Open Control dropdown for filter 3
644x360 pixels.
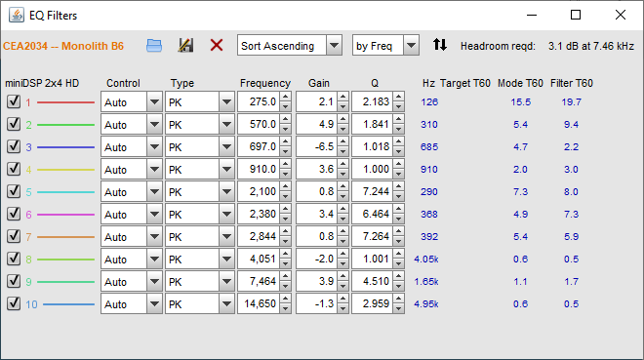tap(132, 146)
